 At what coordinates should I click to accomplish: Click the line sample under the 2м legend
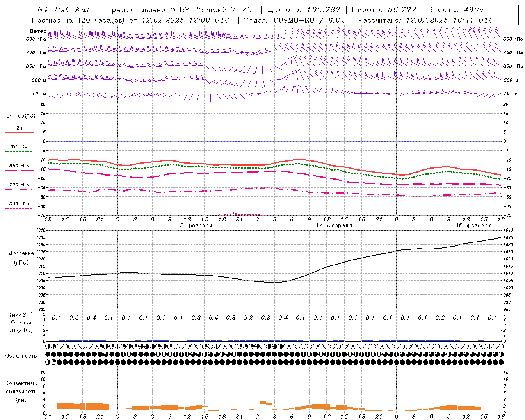[19, 133]
